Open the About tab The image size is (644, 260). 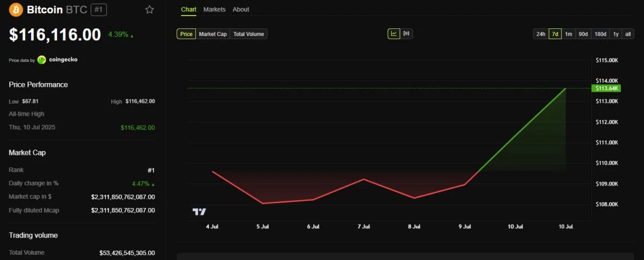(x=241, y=10)
